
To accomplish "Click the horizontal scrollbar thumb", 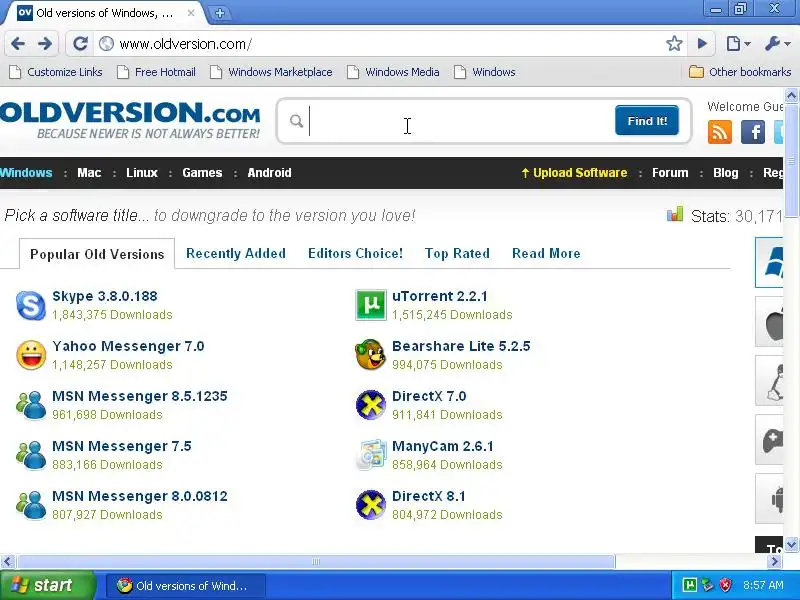I will pos(316,562).
